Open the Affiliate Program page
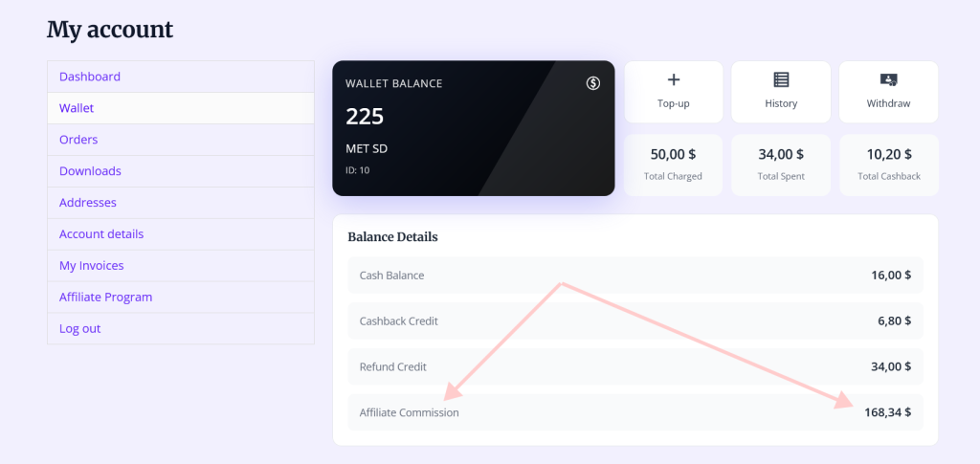 tap(105, 298)
